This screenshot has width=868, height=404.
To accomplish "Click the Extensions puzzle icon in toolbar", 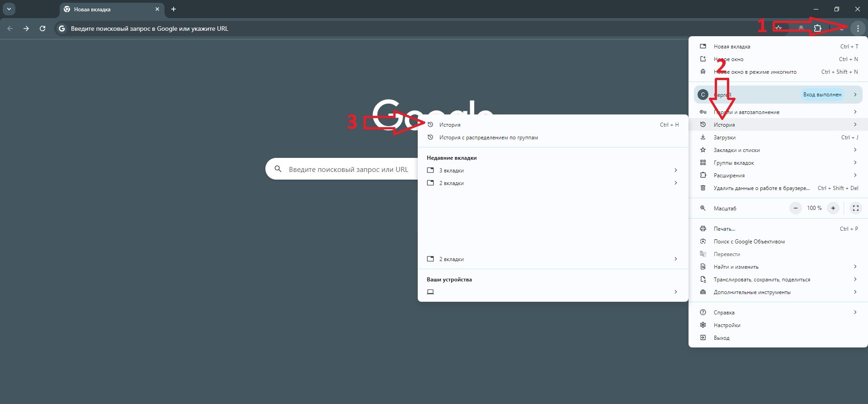I will pos(817,29).
